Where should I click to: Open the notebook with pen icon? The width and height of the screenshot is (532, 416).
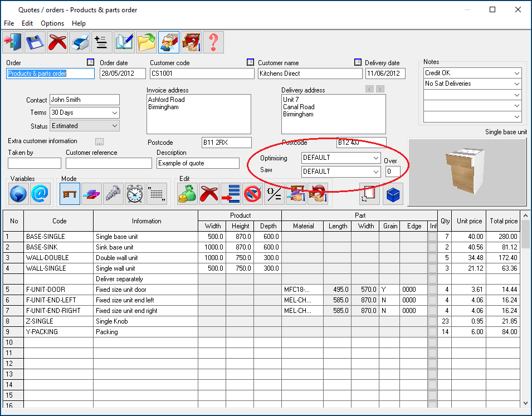coord(124,42)
